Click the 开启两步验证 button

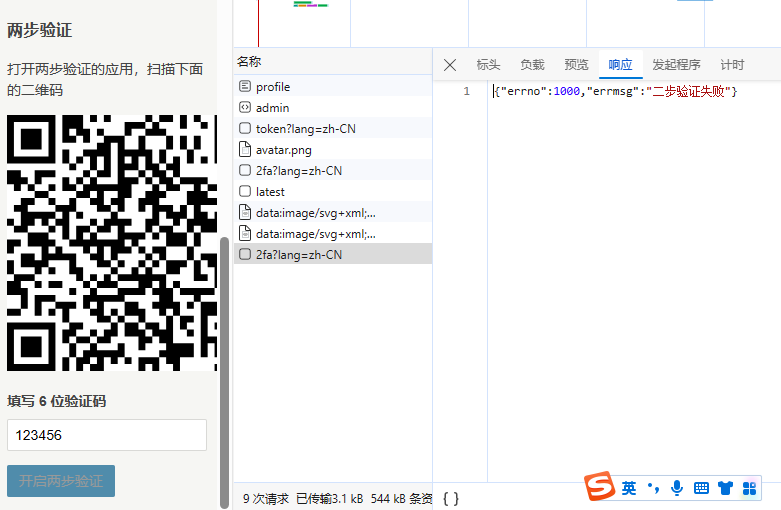(x=61, y=481)
